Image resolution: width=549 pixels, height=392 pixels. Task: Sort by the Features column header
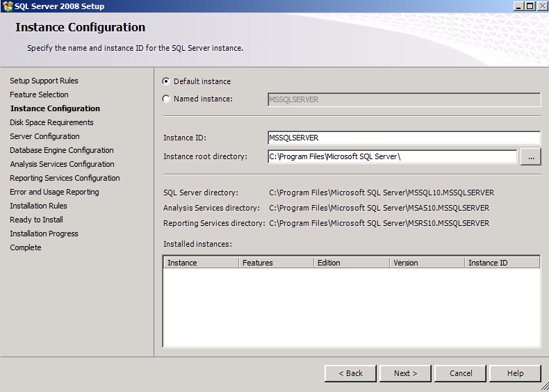coord(277,263)
